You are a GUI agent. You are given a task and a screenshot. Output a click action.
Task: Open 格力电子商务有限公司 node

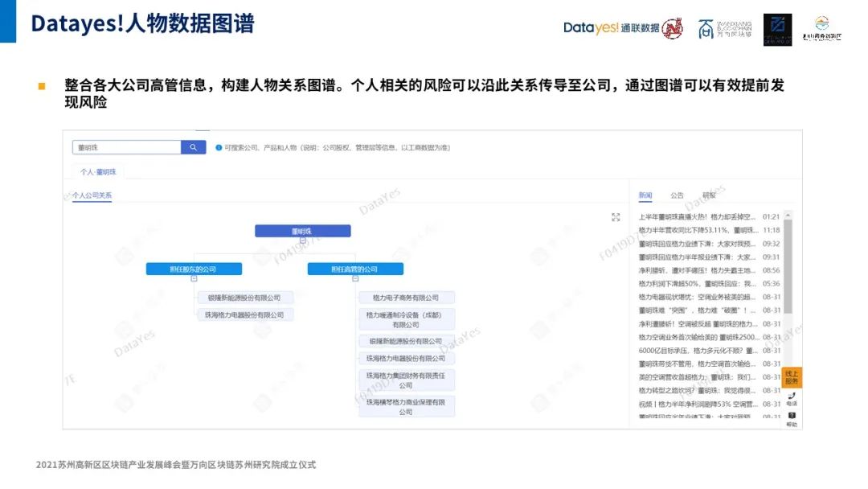point(407,298)
